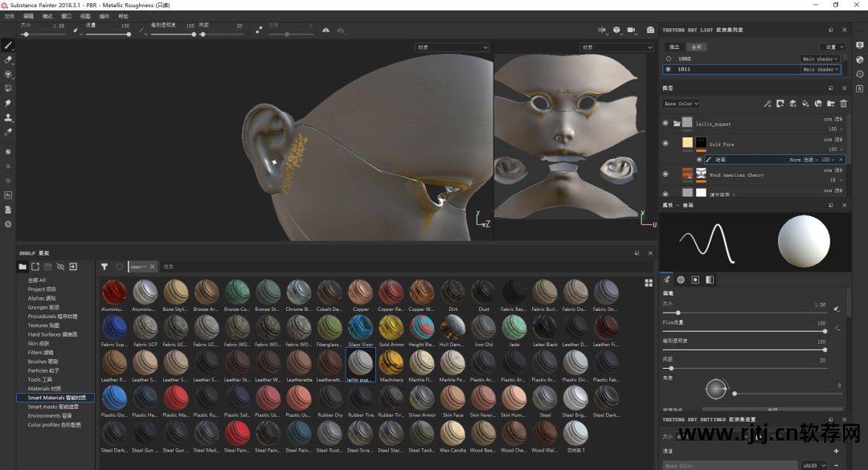The height and width of the screenshot is (470, 868).
Task: Click the 设置 settings button in Texture Set List
Action: coord(831,47)
